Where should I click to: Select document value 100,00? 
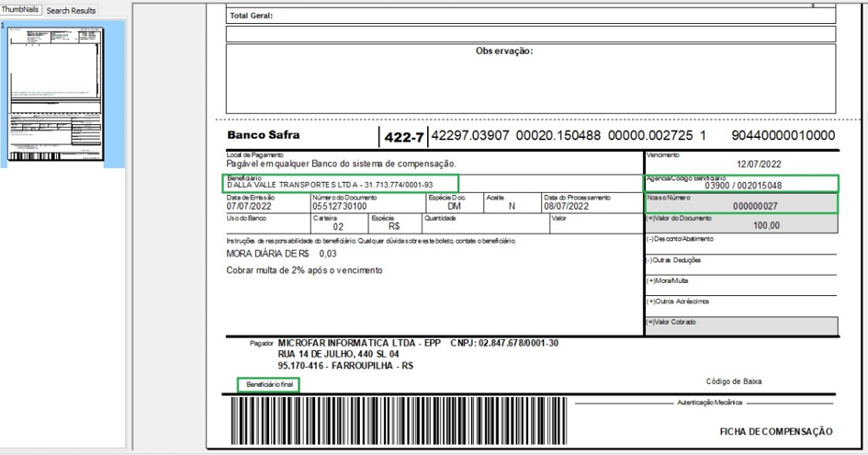pos(766,225)
